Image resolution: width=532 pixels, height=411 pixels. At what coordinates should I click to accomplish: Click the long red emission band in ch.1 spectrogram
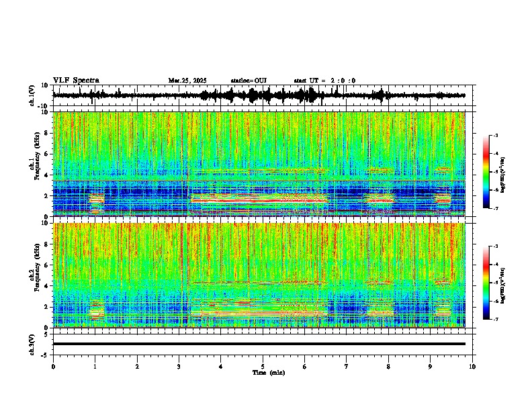pyautogui.click(x=259, y=199)
